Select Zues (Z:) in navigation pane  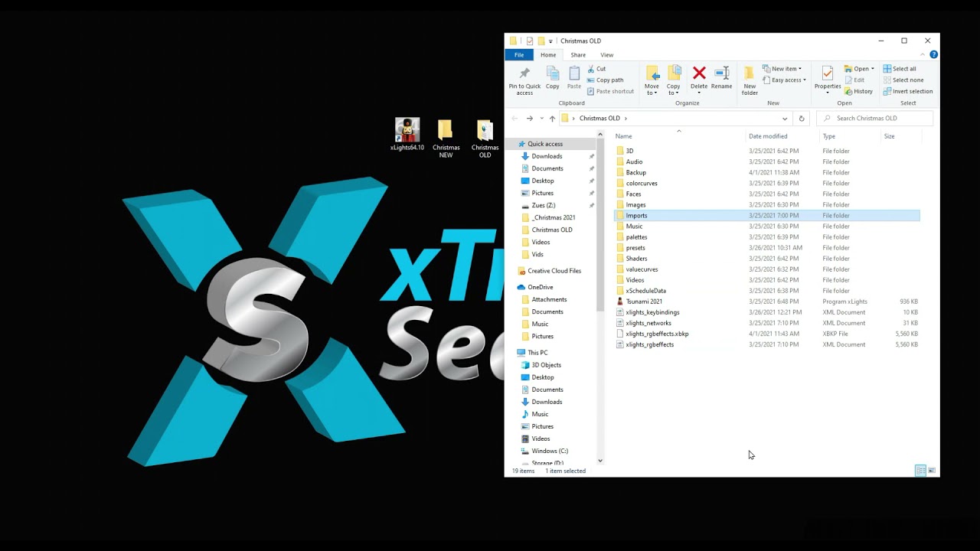tap(543, 205)
